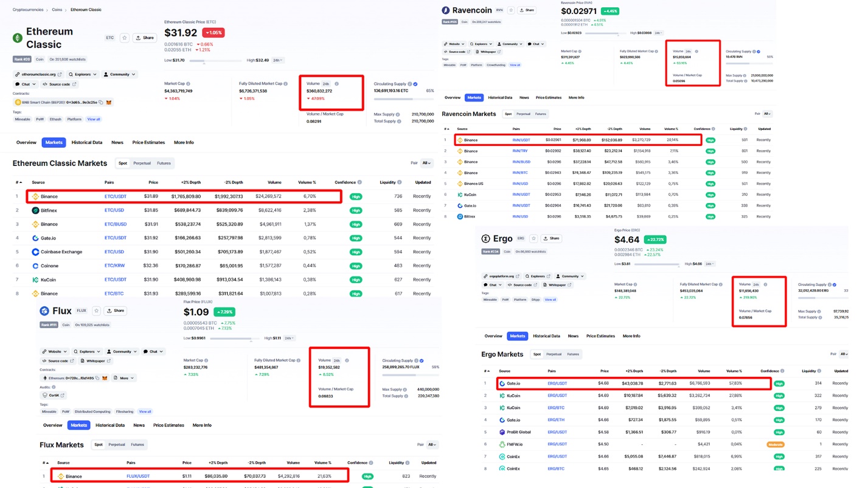Image resolution: width=868 pixels, height=488 pixels.
Task: Open Ergo Markets Pair All dropdown
Action: (x=844, y=354)
